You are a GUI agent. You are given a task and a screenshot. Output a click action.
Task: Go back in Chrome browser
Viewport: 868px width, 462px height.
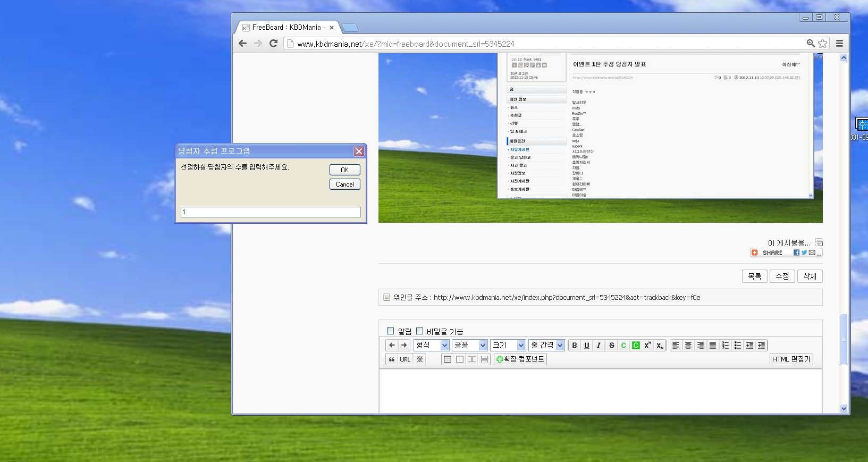click(x=243, y=44)
